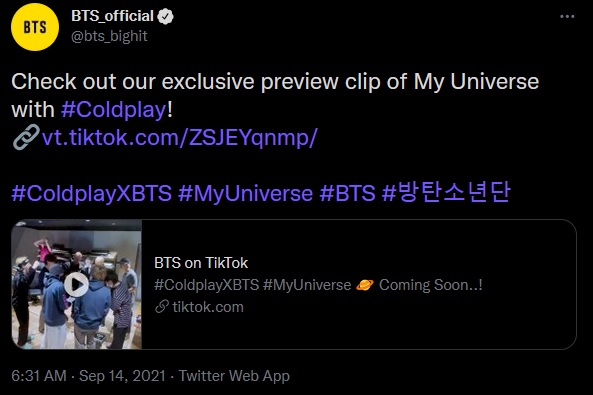
Task: Click the Twitter Web App source label
Action: (x=234, y=376)
